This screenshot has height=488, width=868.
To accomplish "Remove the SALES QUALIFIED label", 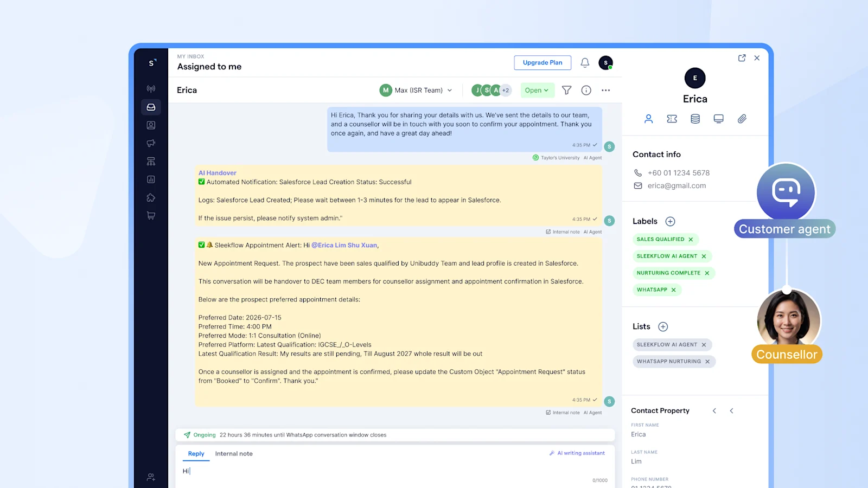I will click(691, 240).
